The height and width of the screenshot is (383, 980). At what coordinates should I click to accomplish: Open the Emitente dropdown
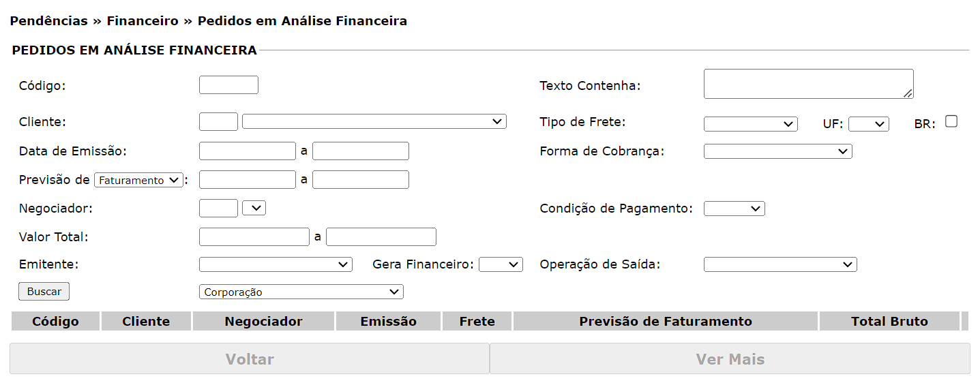coord(276,264)
